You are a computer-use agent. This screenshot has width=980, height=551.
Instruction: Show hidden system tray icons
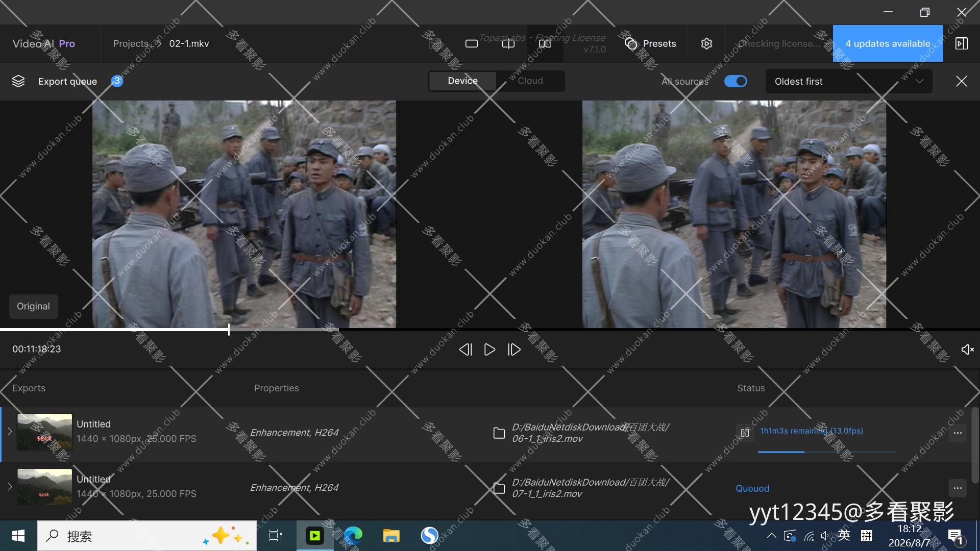tap(772, 536)
